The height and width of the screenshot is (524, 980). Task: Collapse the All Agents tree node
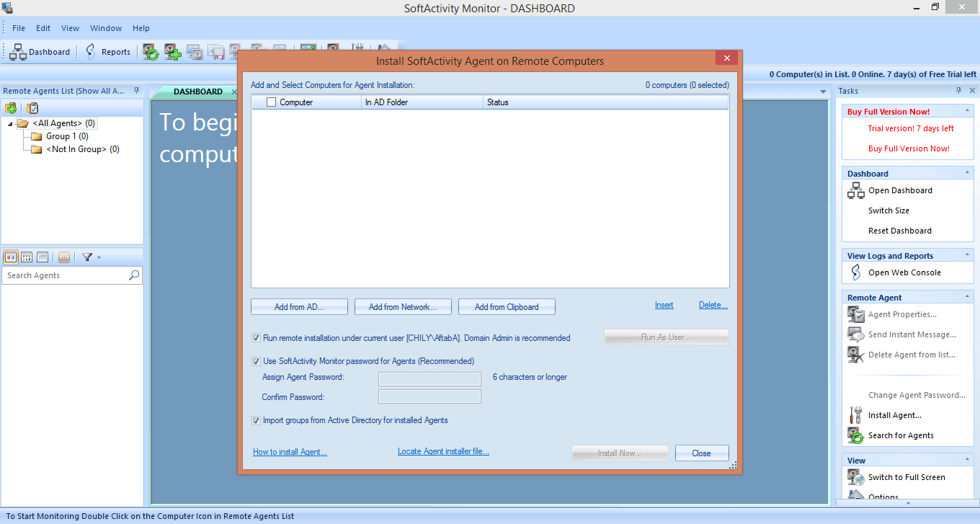pos(11,124)
